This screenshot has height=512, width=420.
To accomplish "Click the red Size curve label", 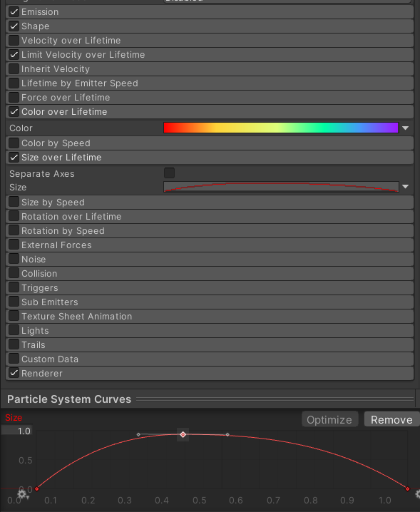I will (14, 418).
